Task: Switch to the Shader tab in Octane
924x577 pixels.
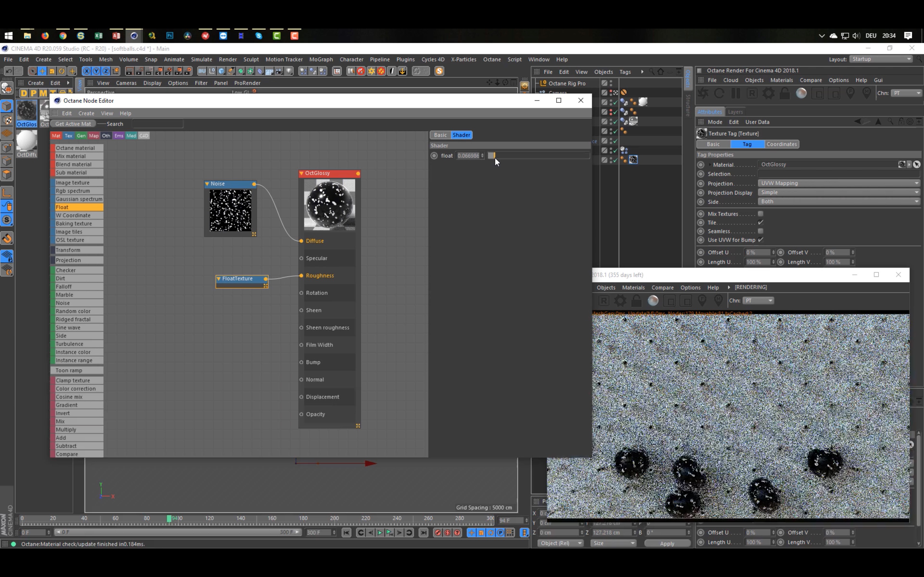Action: (x=461, y=135)
